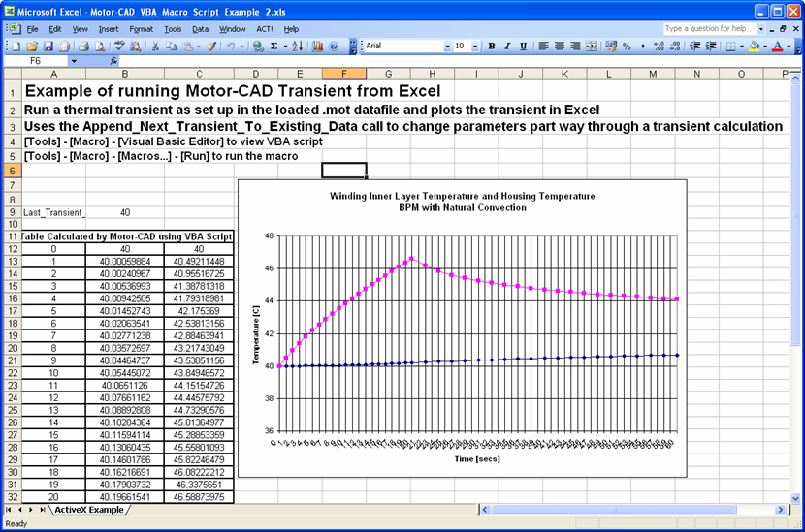Click the Decrease Decimal icon
Viewport: 805px width, 532px height.
coord(675,47)
